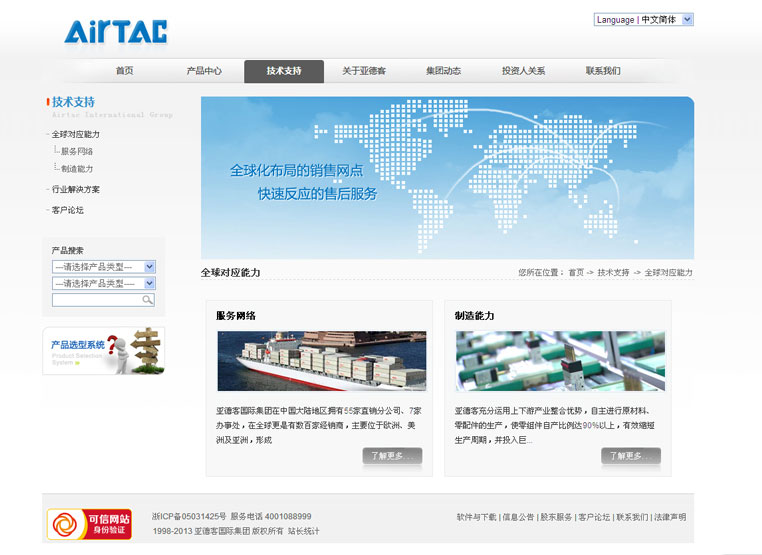Click 了解更多 under 制造能力
The width and height of the screenshot is (762, 555).
(x=630, y=456)
